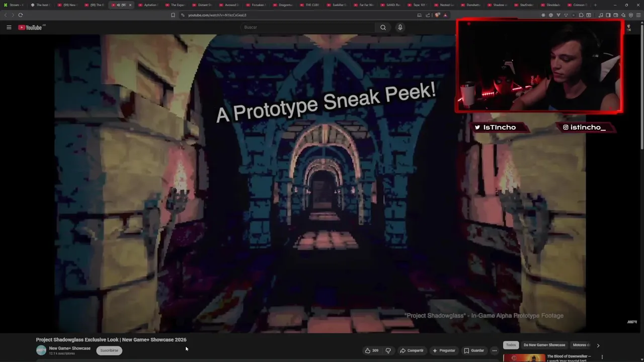Screen dimensions: 644x362
Task: Switch to the Tape 101 tab
Action: click(418, 5)
